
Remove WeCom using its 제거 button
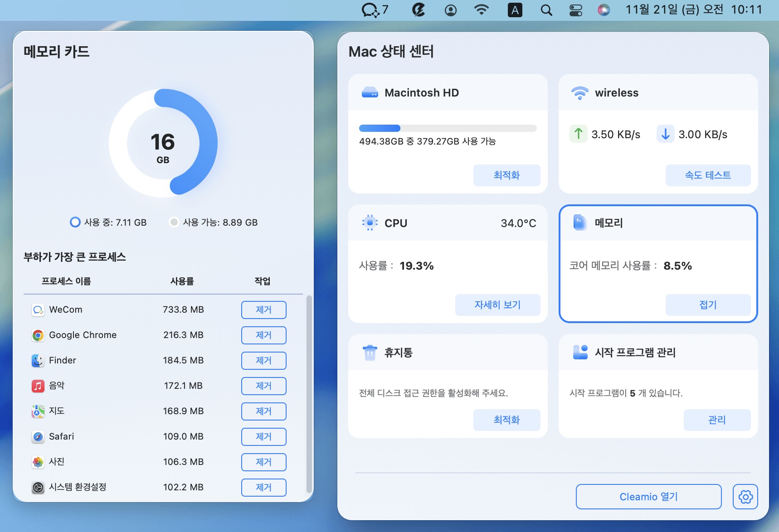263,310
